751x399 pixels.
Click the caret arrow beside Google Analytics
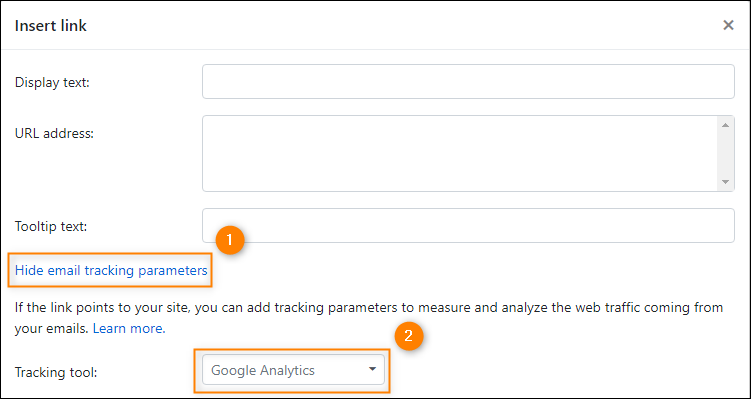tap(372, 369)
